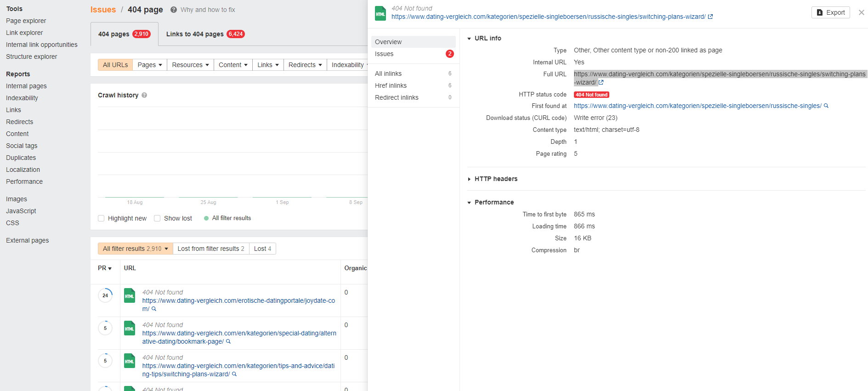This screenshot has width=868, height=391.
Task: Expand the HTTP headers section
Action: coord(492,179)
